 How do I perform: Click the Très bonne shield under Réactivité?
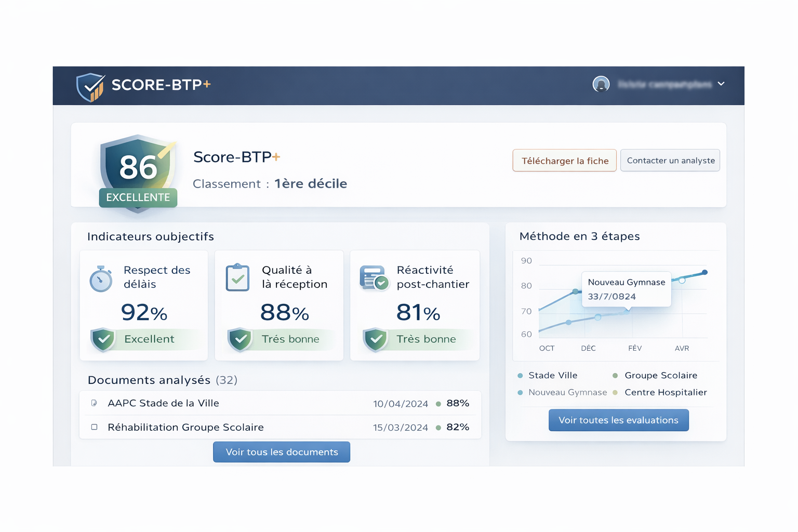point(376,339)
